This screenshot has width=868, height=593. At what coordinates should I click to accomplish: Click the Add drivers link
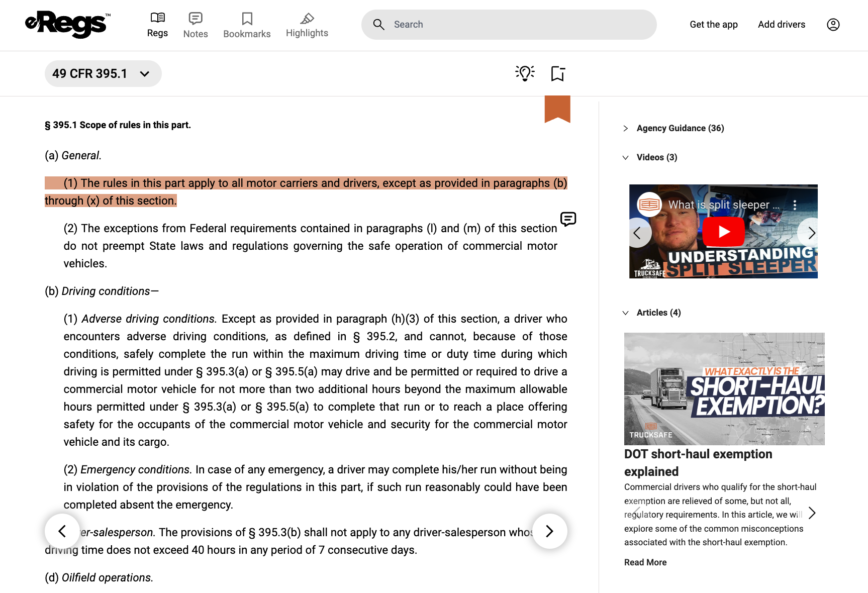click(782, 25)
